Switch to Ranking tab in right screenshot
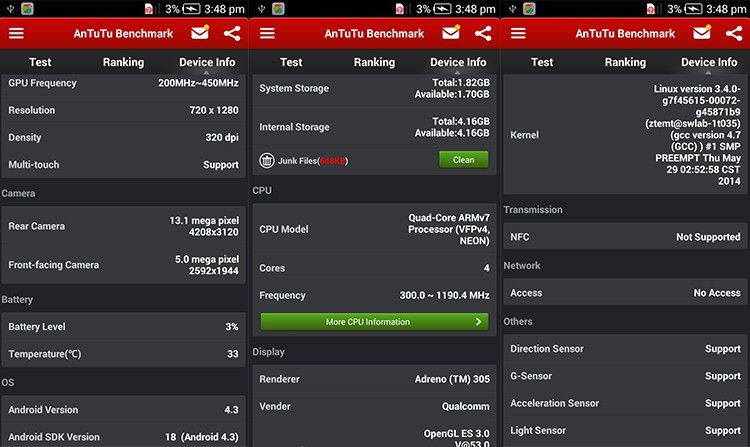 (626, 62)
